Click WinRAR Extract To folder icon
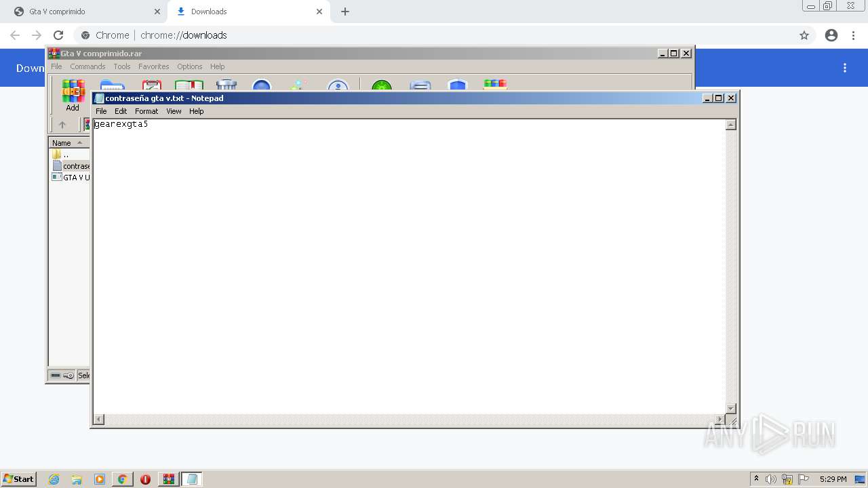The height and width of the screenshot is (488, 868). [x=112, y=85]
